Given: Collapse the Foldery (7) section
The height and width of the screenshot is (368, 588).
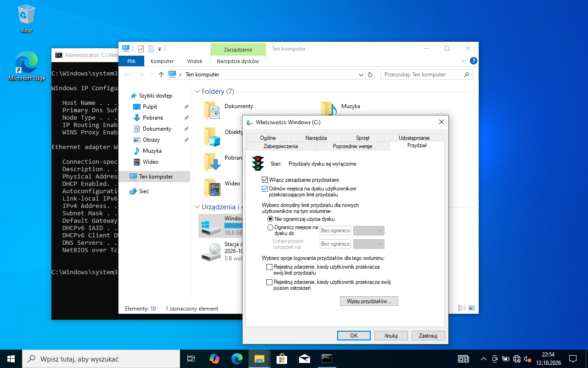Looking at the screenshot, I should point(198,92).
